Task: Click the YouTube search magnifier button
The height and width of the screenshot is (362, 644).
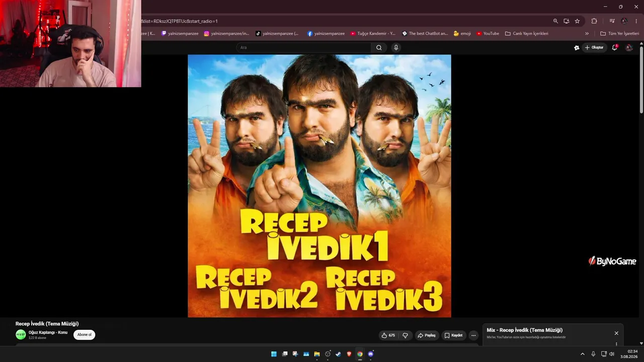Action: [379, 48]
